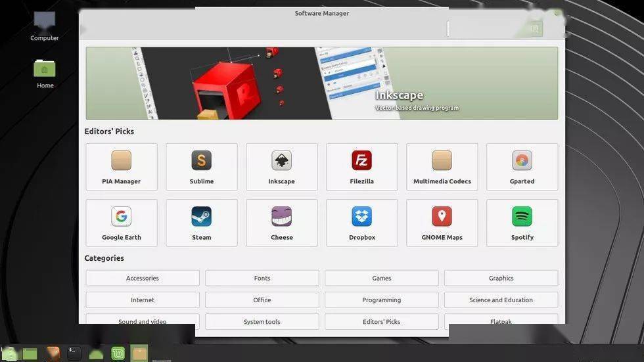644x362 pixels.
Task: Browse the Internet category
Action: click(x=143, y=300)
